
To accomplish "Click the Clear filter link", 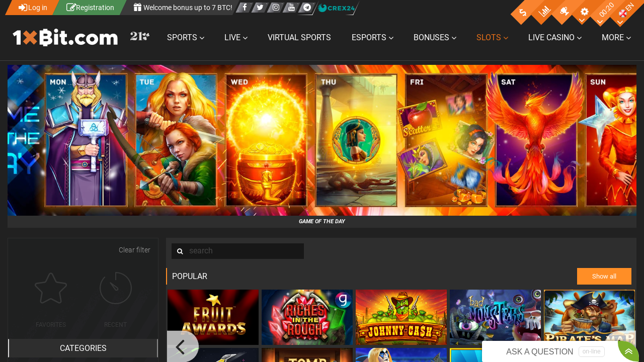I will (x=134, y=250).
